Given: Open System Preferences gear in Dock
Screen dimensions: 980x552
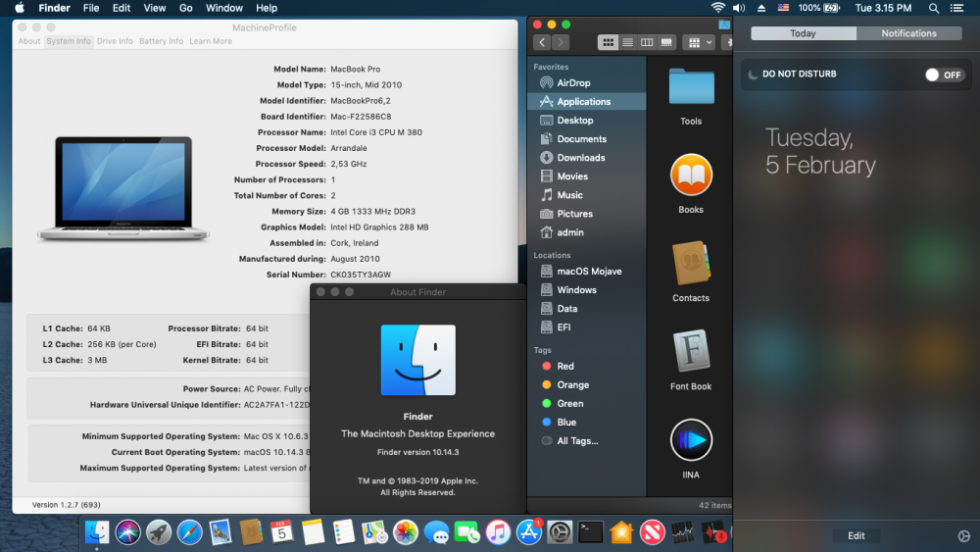Looking at the screenshot, I should (560, 532).
